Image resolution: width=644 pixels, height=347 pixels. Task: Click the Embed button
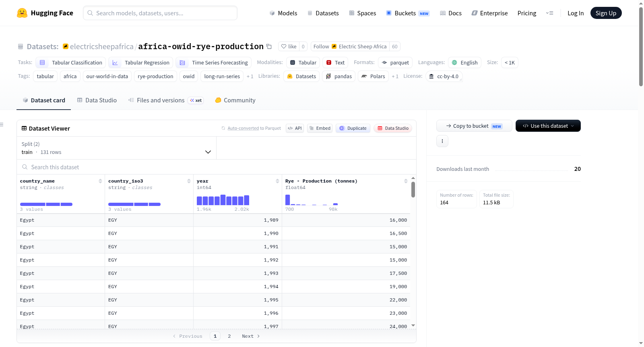tap(320, 128)
